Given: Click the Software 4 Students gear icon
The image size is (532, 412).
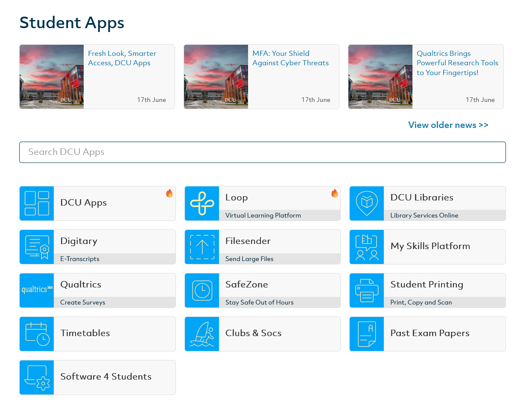Looking at the screenshot, I should click(37, 377).
